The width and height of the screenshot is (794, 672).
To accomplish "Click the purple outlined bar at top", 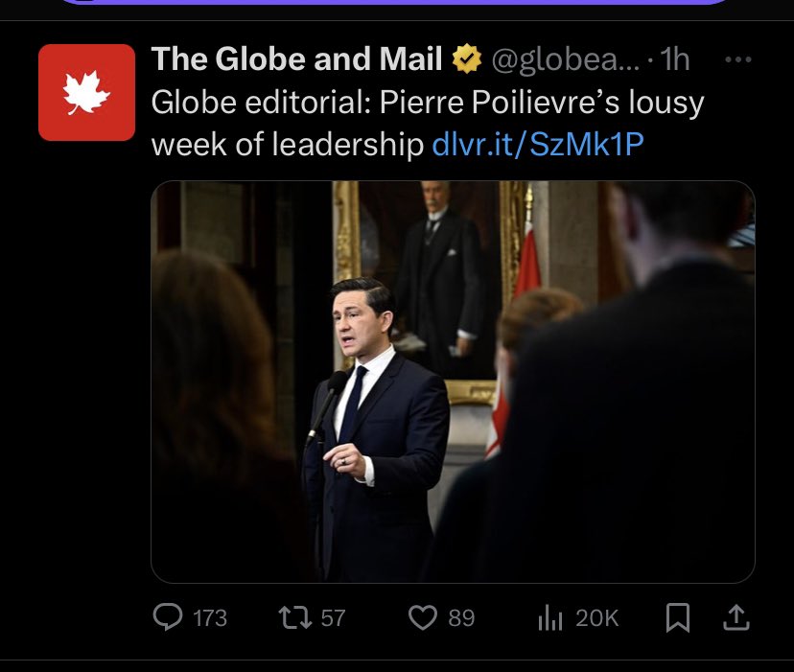I will click(x=395, y=3).
